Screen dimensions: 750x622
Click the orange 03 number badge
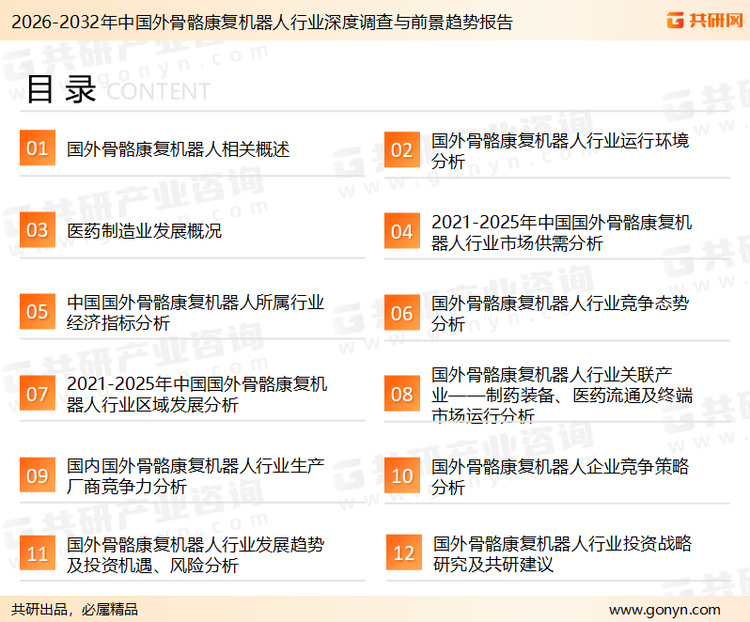click(37, 230)
